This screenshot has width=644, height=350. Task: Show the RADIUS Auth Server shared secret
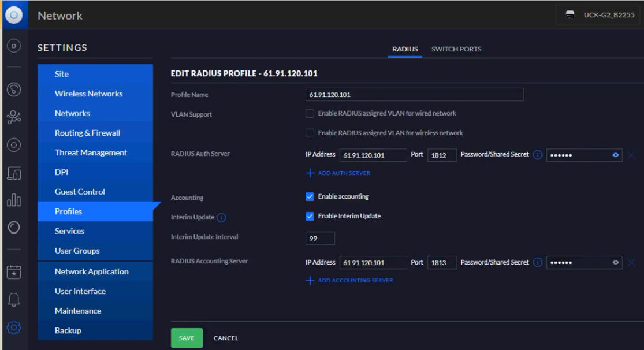(616, 155)
